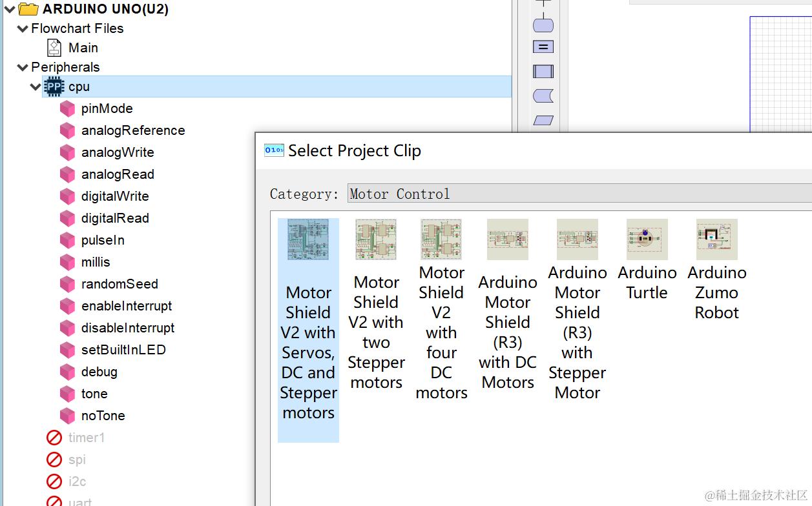Collapse the ARDUINO UNO(U2) project node
Image resolution: width=812 pixels, height=506 pixels.
(9, 9)
